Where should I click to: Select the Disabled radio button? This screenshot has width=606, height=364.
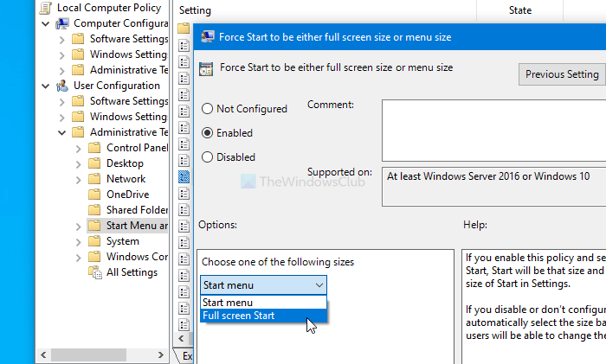208,157
